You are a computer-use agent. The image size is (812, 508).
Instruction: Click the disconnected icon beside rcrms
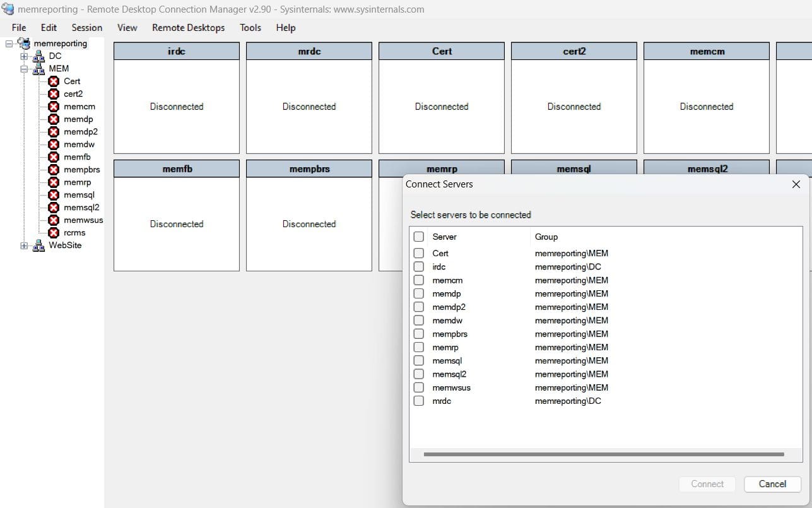point(54,233)
